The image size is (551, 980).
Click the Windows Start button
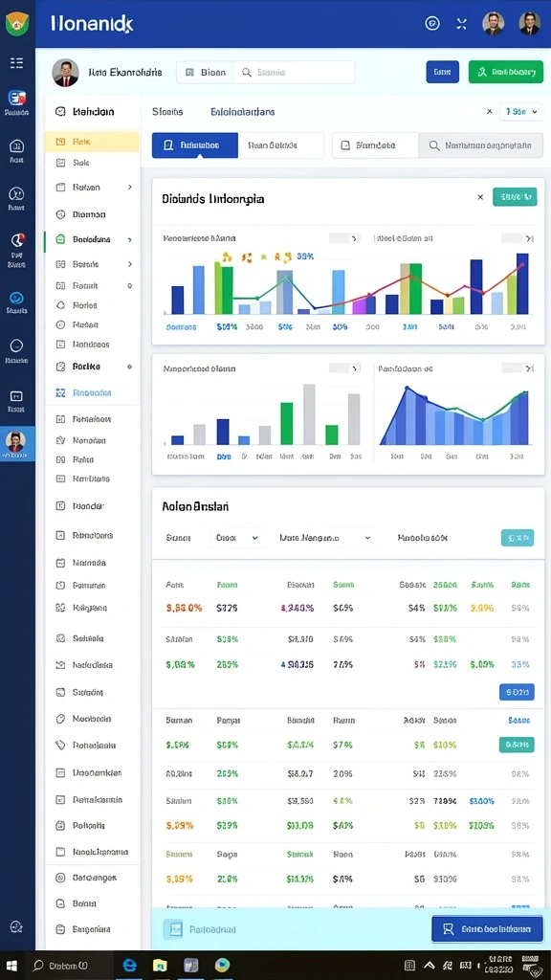[x=11, y=965]
